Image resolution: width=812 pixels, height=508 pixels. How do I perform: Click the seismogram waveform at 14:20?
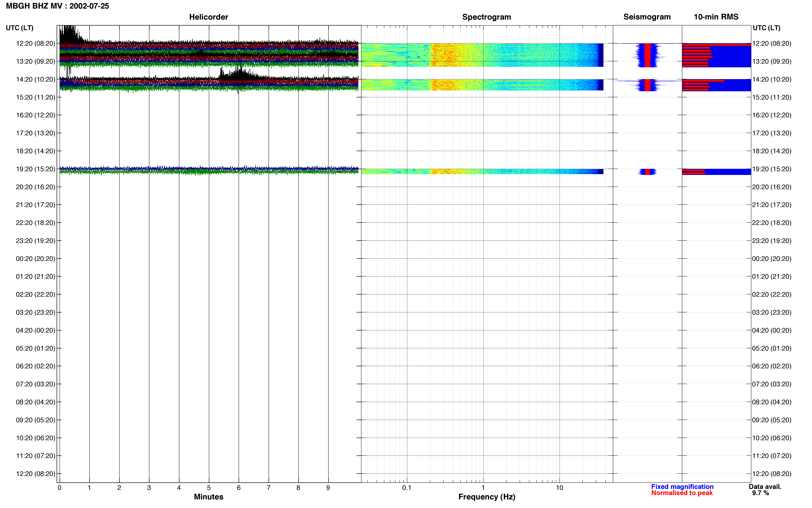647,85
